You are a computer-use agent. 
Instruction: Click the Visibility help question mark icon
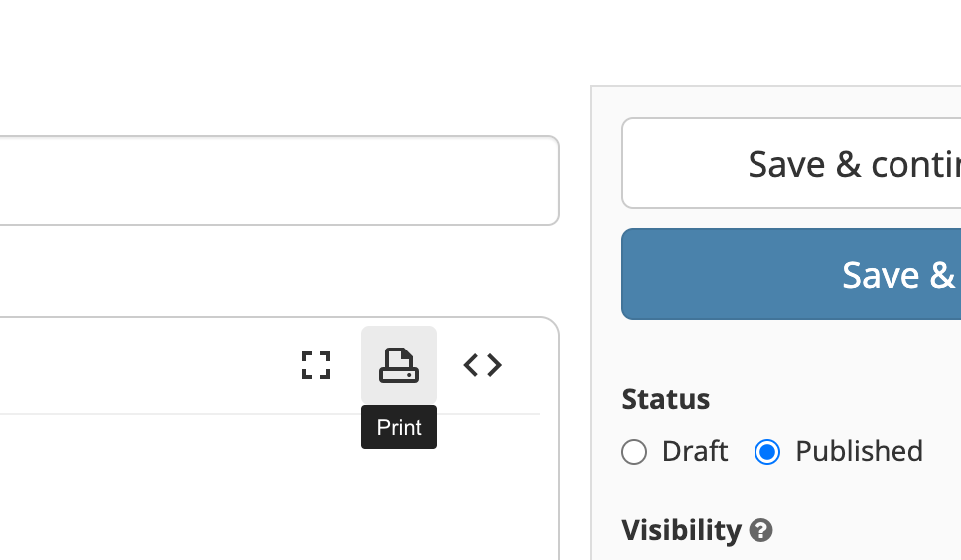coord(761,530)
